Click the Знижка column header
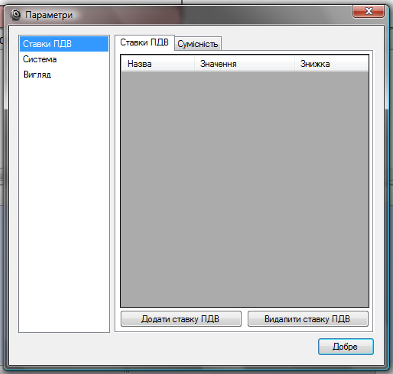 (331, 64)
